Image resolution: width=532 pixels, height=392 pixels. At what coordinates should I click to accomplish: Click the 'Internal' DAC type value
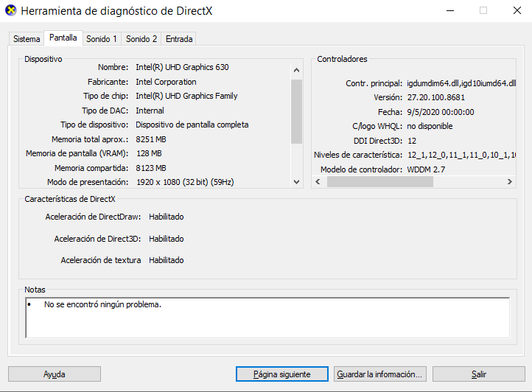(150, 111)
